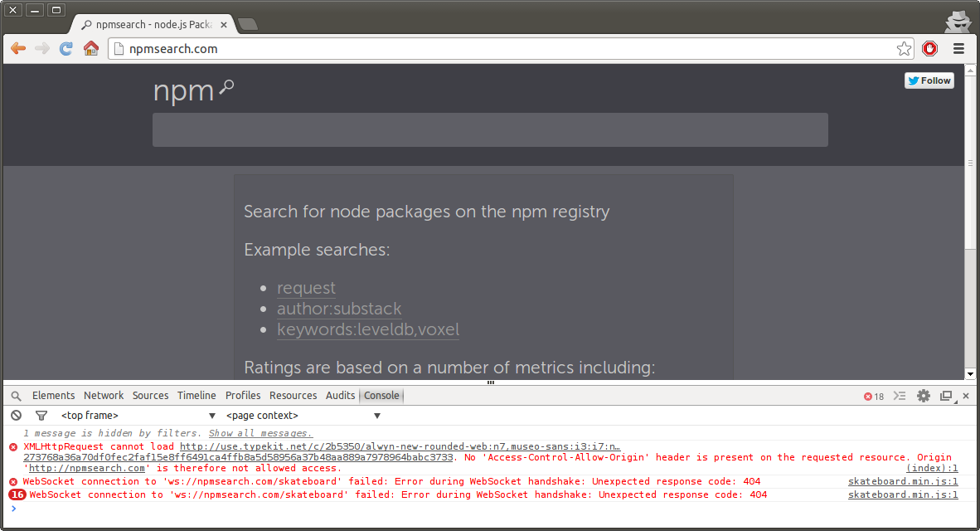
Task: Open the 'keywords:leveldb,voxel' example search
Action: point(368,329)
